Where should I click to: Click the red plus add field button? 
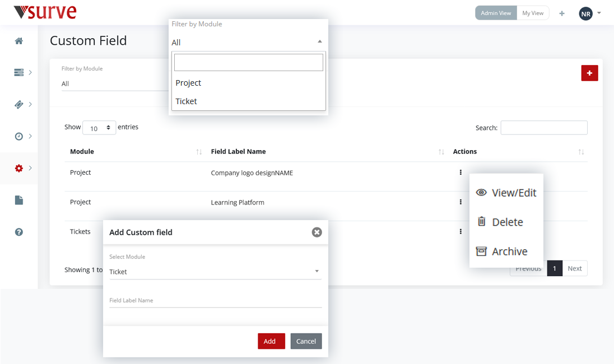589,73
